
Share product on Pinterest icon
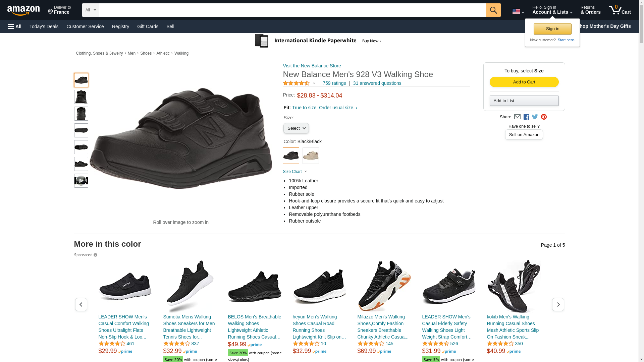click(x=544, y=117)
